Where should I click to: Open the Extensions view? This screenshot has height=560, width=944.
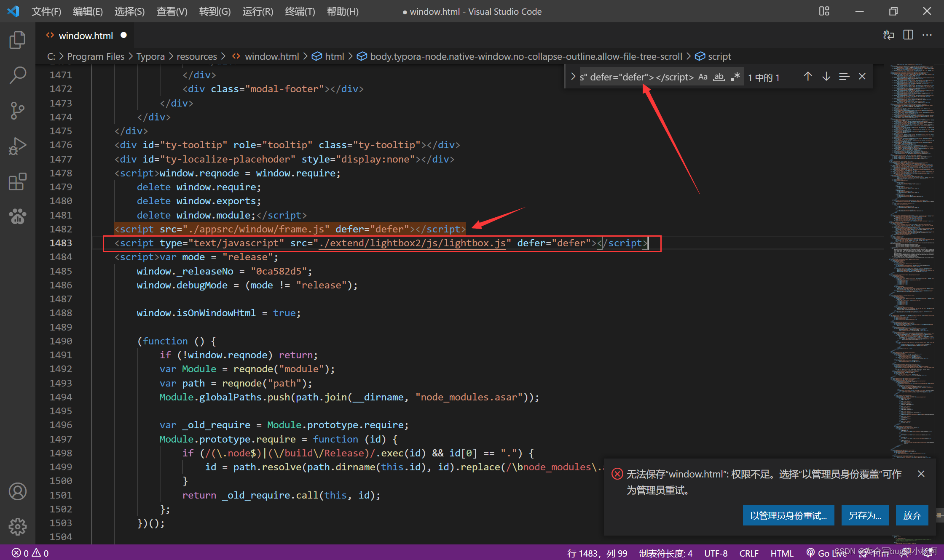(17, 182)
